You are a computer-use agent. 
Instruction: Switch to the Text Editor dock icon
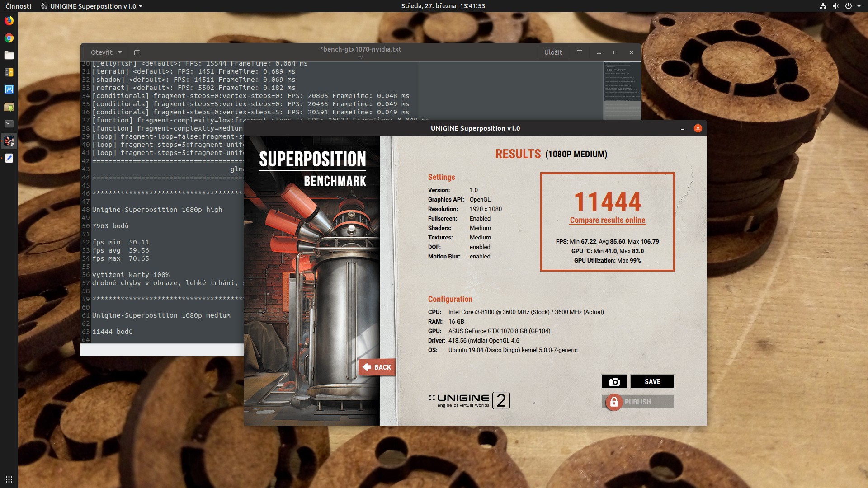click(x=9, y=158)
